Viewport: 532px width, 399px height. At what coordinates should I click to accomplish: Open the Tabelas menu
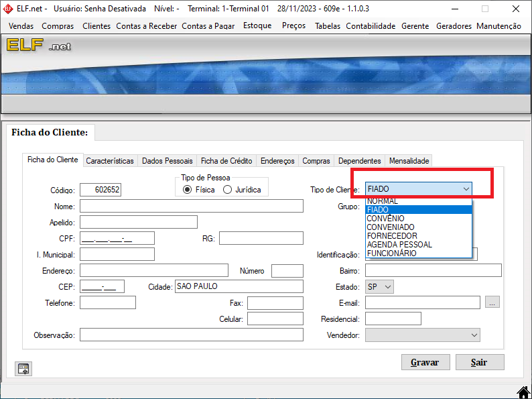click(328, 26)
